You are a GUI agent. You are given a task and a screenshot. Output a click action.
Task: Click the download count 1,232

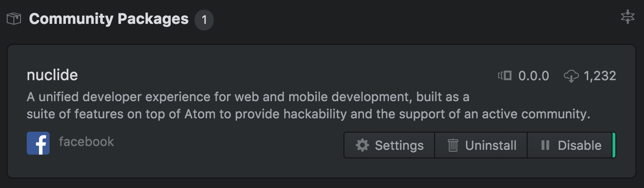600,76
